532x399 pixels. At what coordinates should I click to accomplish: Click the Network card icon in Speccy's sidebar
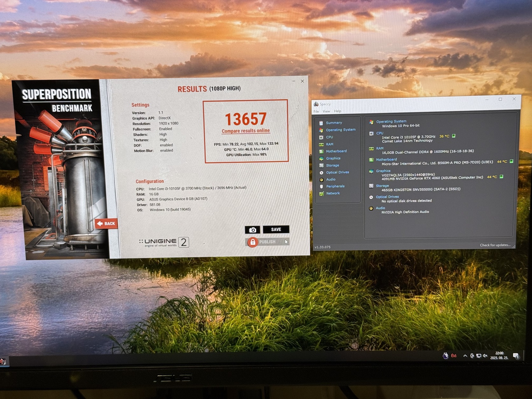click(x=321, y=193)
